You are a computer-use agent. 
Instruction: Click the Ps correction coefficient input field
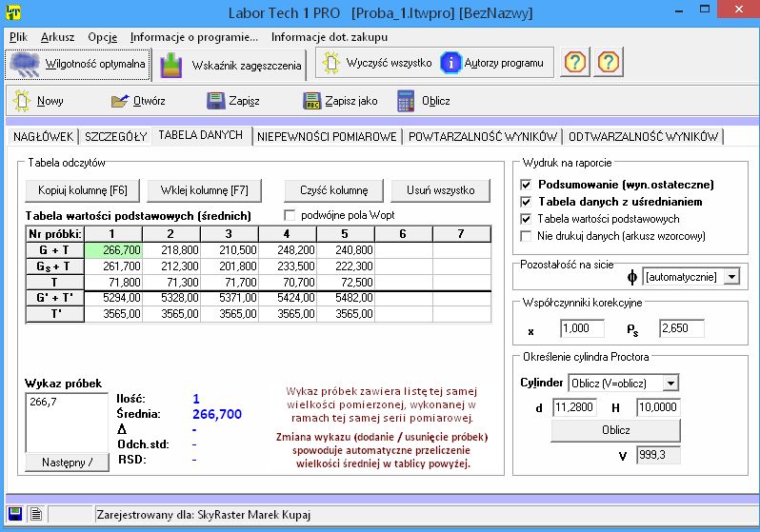point(680,328)
